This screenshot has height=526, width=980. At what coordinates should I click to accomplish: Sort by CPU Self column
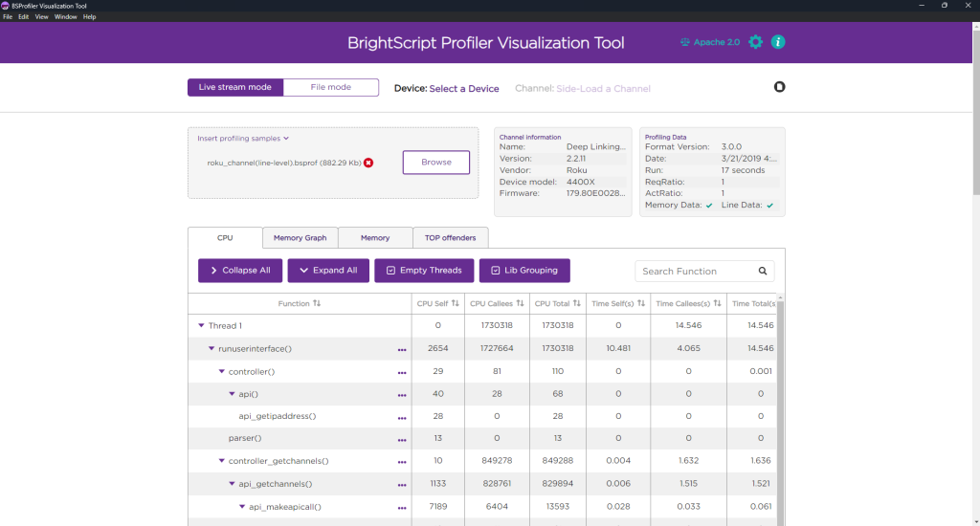click(455, 303)
